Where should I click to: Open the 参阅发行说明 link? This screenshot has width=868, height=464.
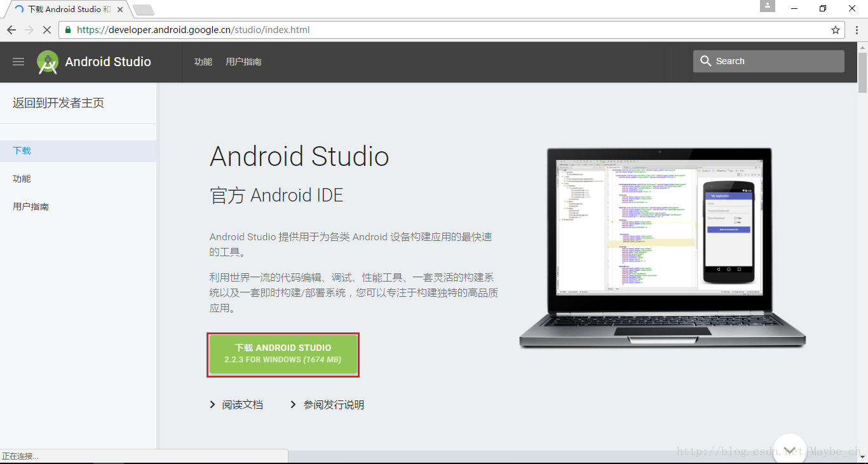(x=334, y=405)
